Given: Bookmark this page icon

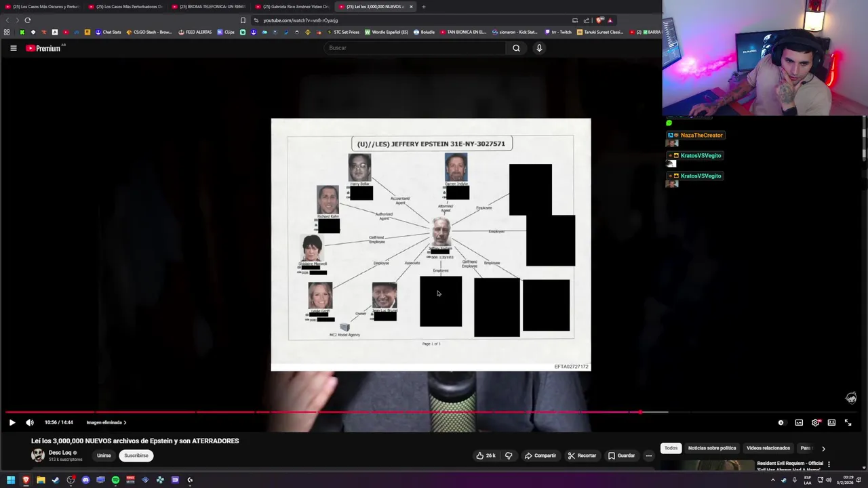Looking at the screenshot, I should click(x=243, y=20).
